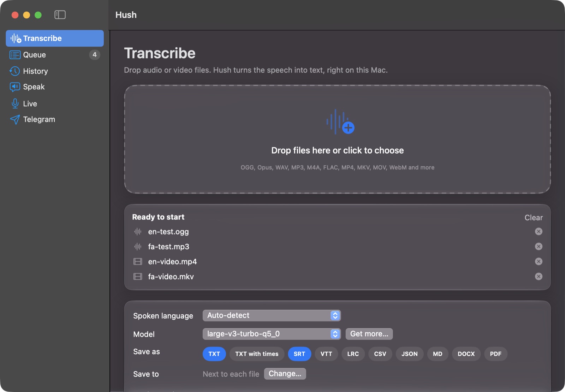Select Transcribe in the sidebar
565x392 pixels.
pos(55,38)
